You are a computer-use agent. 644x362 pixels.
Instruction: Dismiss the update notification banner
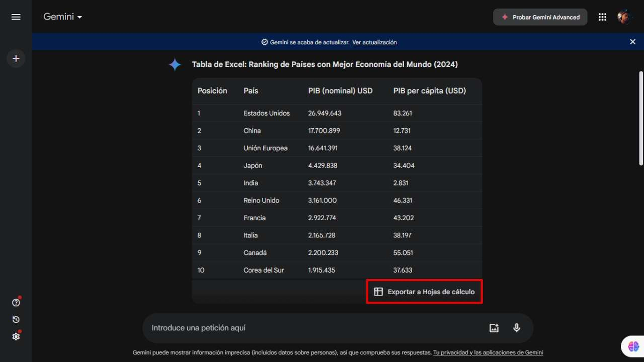632,42
